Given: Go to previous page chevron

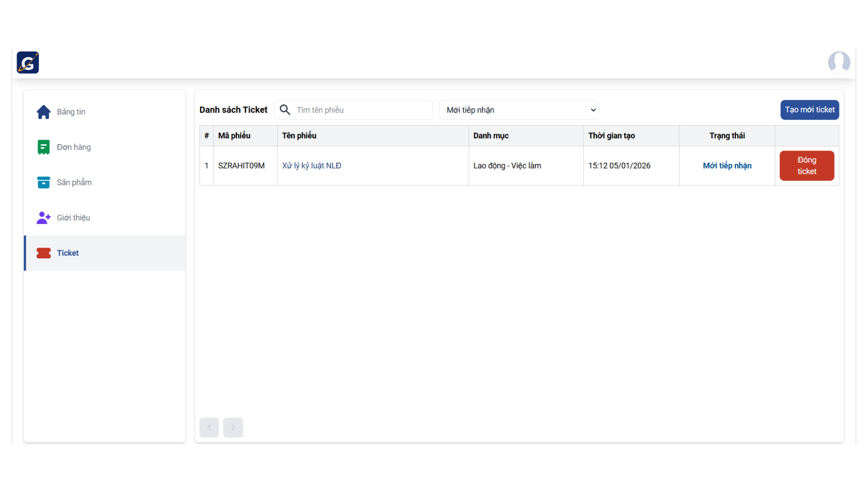Looking at the screenshot, I should pyautogui.click(x=209, y=427).
